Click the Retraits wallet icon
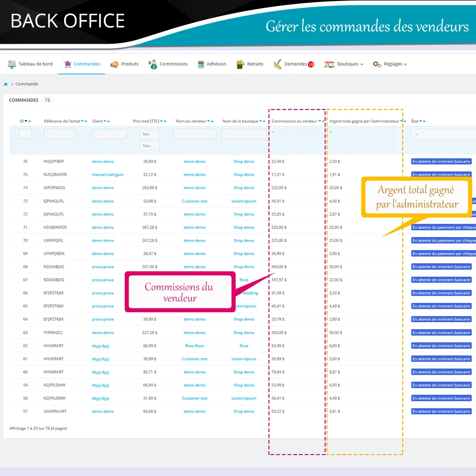 click(x=240, y=64)
